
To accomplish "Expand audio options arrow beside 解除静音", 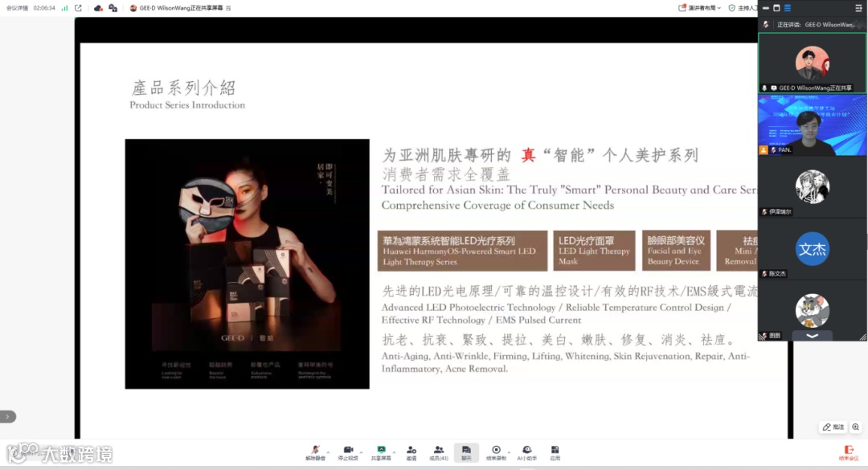I will point(328,452).
